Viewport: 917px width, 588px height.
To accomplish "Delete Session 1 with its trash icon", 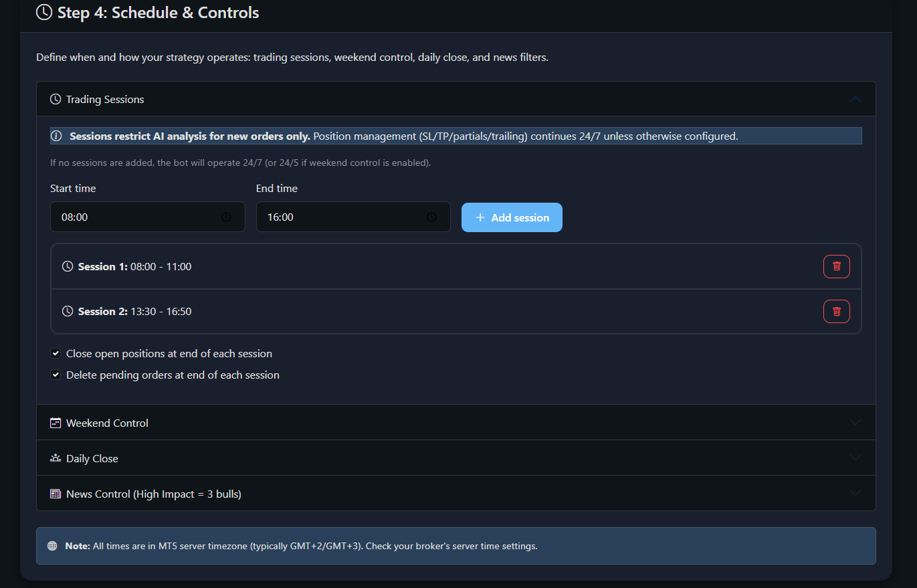I will click(836, 266).
